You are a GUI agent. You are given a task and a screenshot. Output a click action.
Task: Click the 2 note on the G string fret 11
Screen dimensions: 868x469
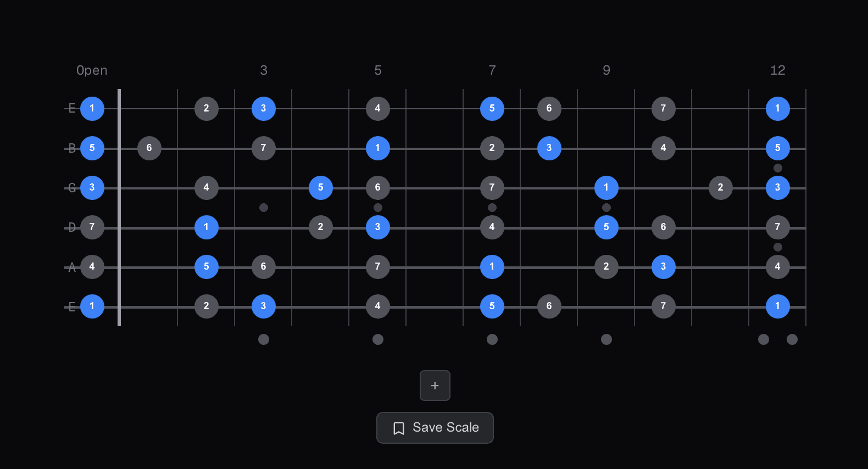(x=720, y=187)
